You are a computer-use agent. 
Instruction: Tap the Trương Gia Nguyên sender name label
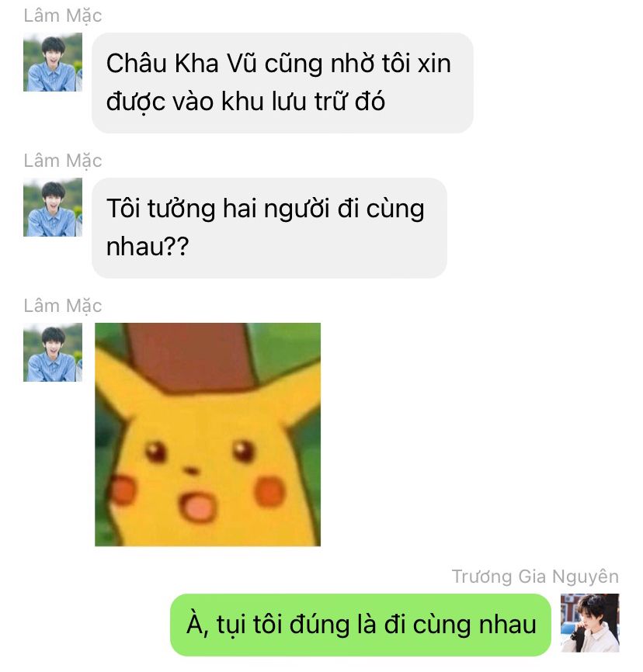pyautogui.click(x=535, y=577)
